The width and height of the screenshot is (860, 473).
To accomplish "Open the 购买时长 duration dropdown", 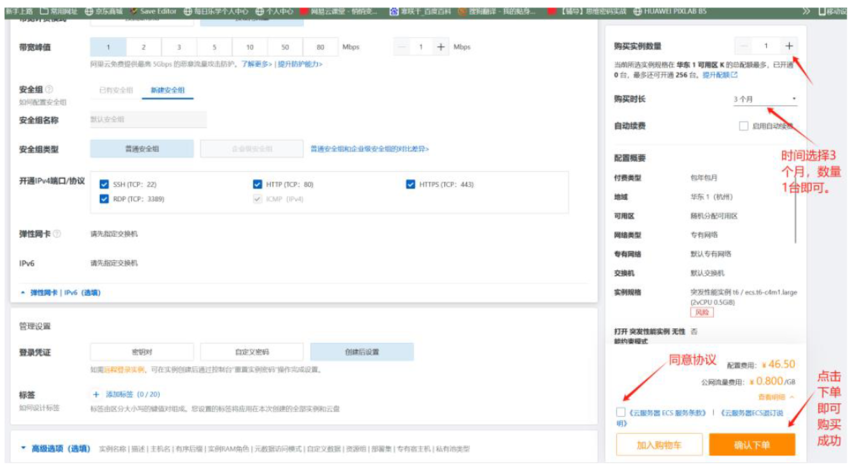I will (765, 99).
